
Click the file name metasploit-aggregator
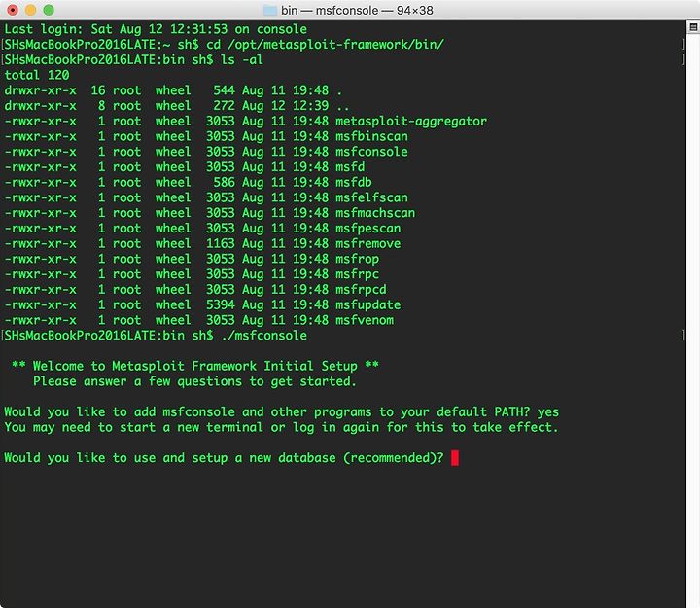point(411,121)
